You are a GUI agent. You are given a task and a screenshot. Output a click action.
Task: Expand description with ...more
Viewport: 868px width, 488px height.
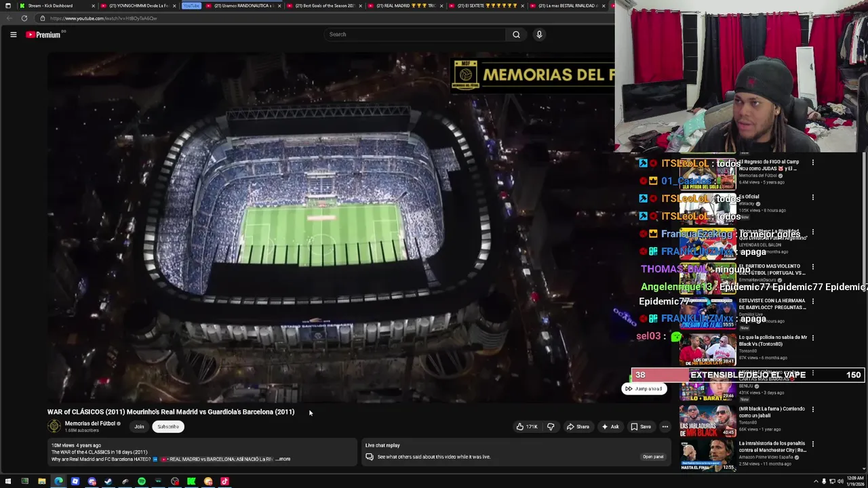[x=283, y=460]
